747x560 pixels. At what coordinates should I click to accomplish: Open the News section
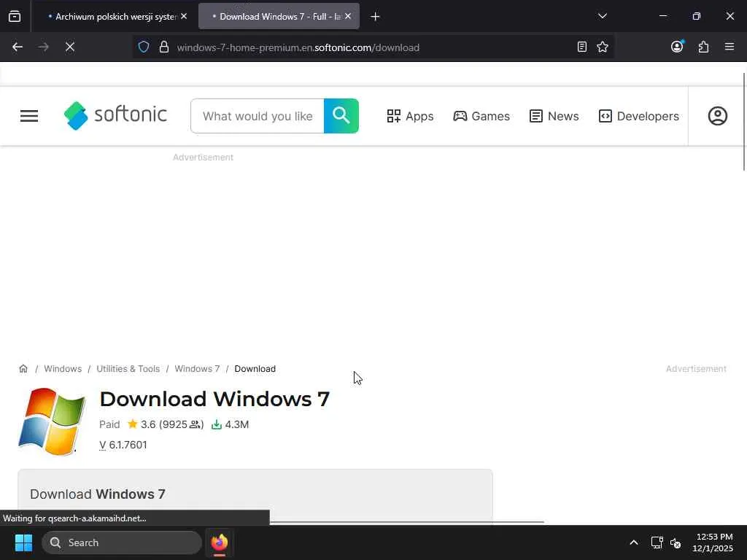pyautogui.click(x=554, y=116)
